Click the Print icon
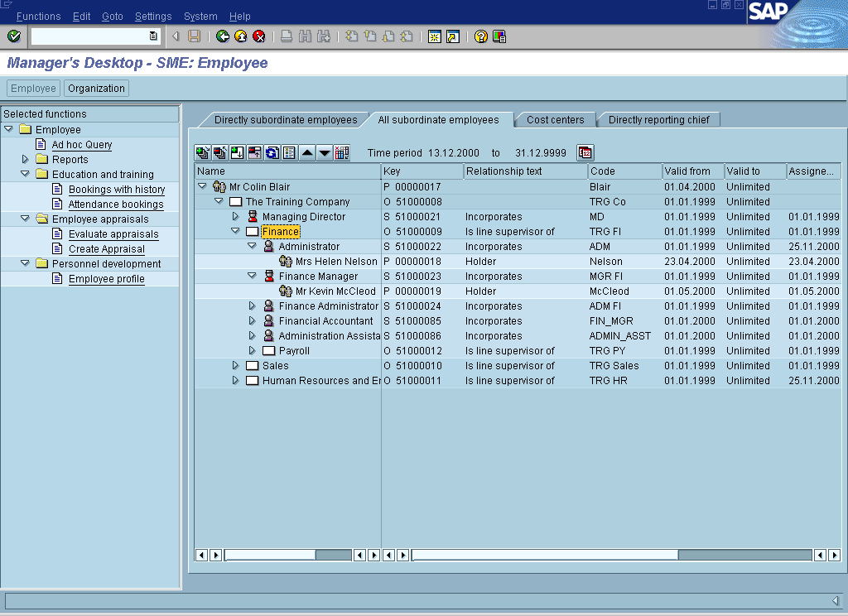 [287, 36]
